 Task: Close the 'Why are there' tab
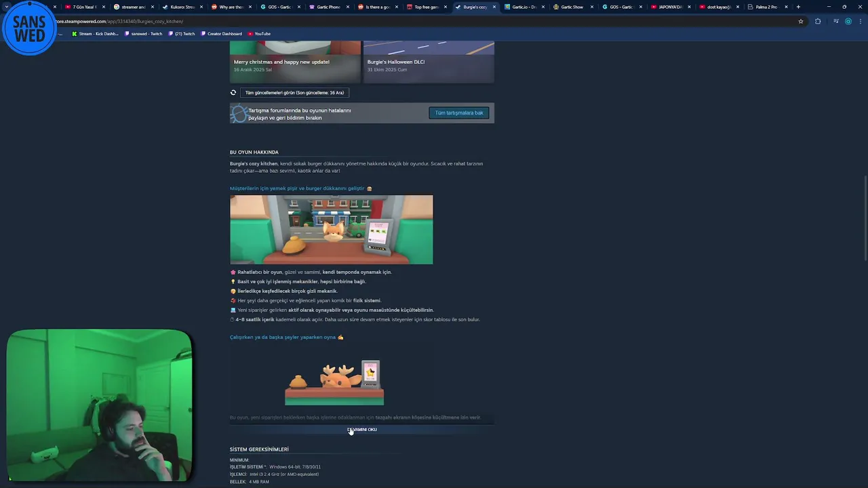point(250,7)
